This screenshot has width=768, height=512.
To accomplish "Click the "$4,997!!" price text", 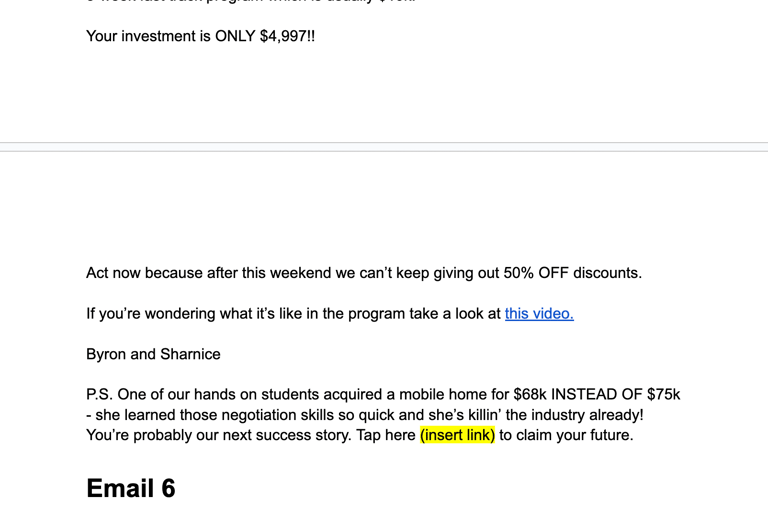I will 287,36.
